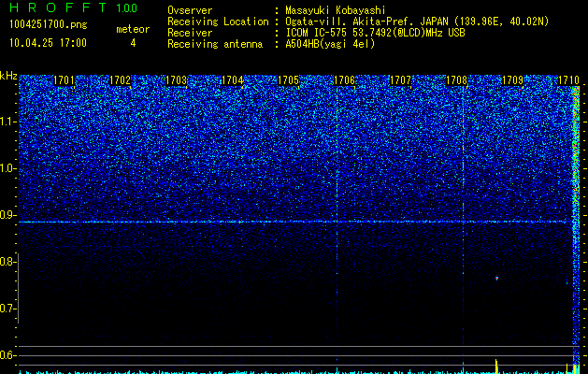
Task: Click the 1704 time marker
Action: [x=233, y=80]
